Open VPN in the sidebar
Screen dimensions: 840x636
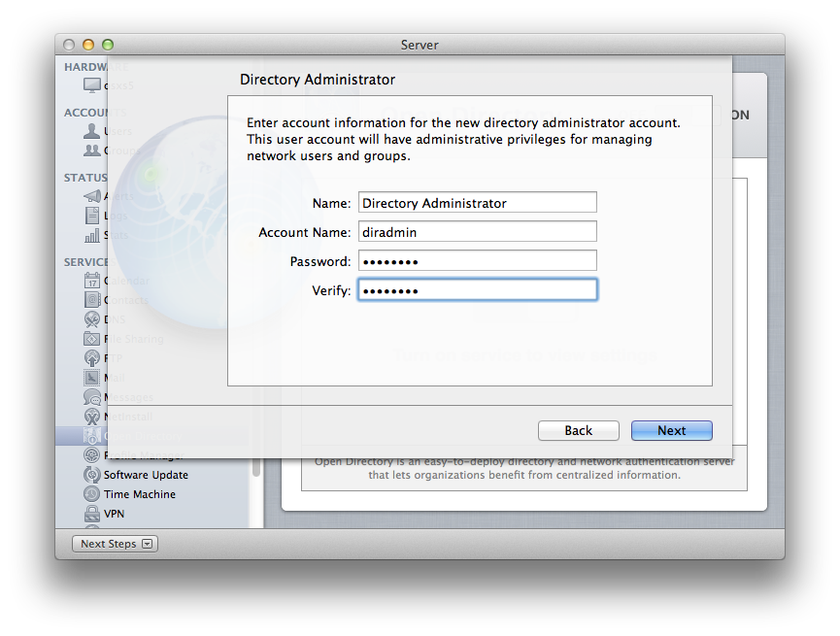pos(115,514)
